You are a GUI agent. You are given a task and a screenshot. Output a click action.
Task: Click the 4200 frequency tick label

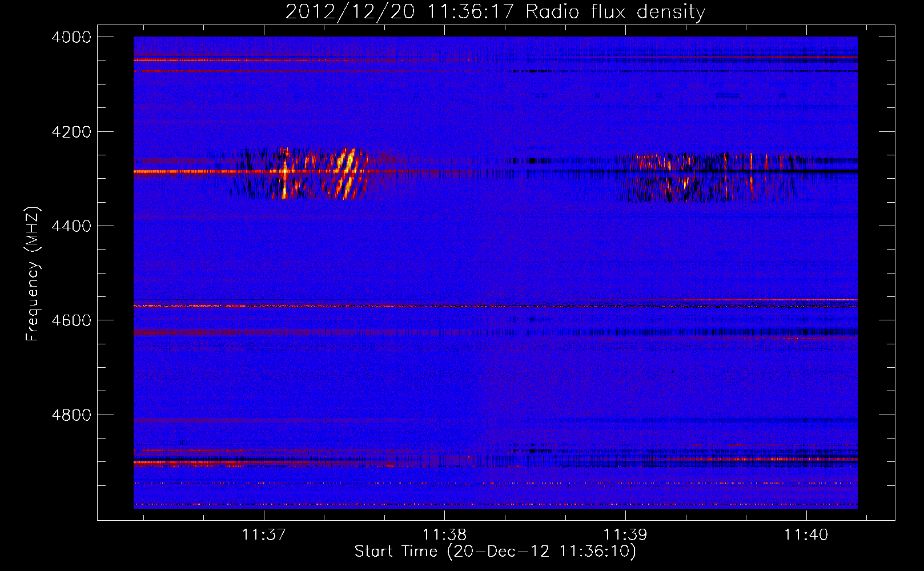tap(71, 132)
